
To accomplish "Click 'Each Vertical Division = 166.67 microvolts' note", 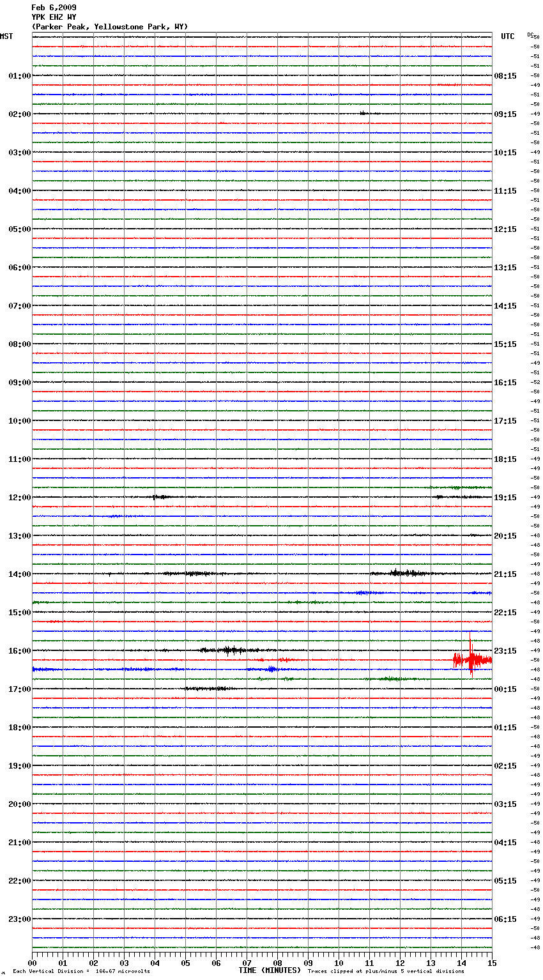I will click(81, 971).
